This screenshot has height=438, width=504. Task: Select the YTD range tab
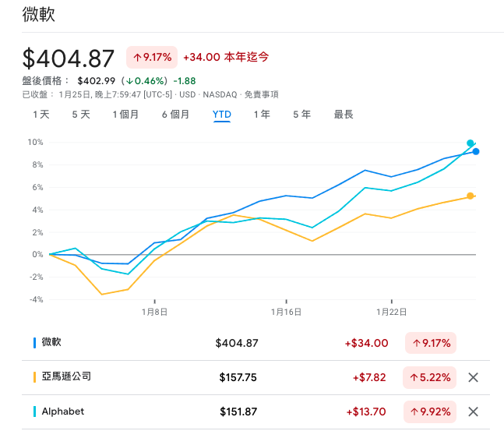(x=222, y=114)
